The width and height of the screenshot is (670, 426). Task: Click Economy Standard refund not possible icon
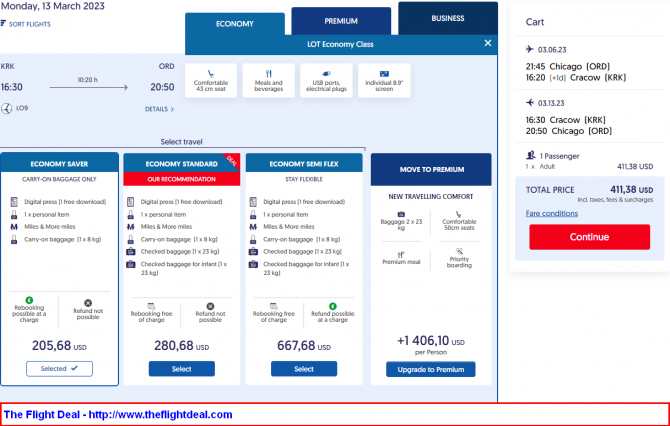coord(210,306)
